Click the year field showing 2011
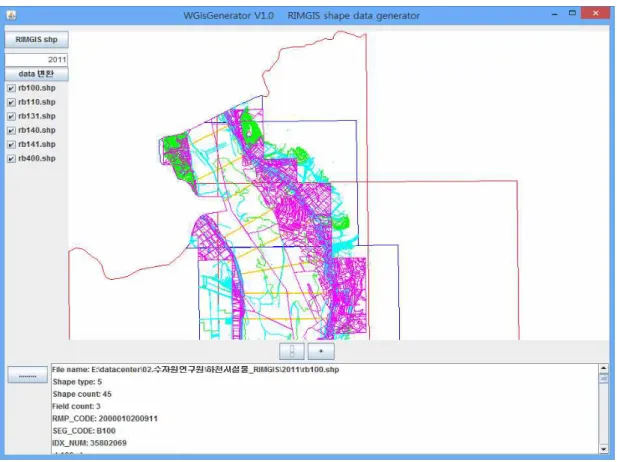Screen dimensions: 617x462 pos(36,60)
